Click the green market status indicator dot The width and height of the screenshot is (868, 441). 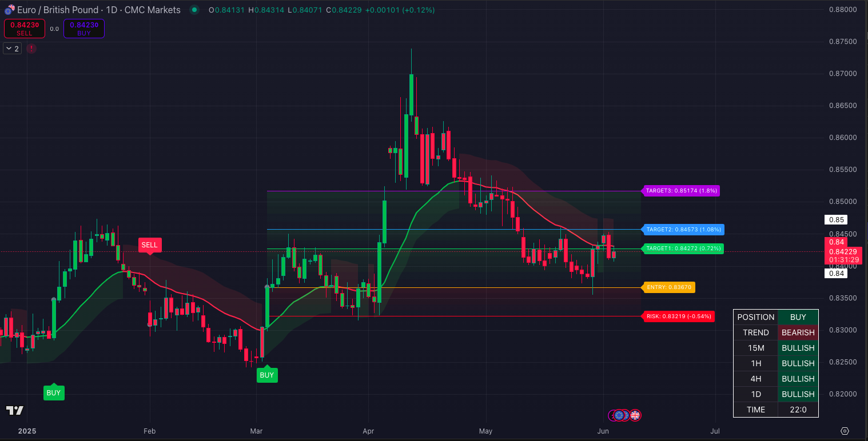(x=194, y=10)
